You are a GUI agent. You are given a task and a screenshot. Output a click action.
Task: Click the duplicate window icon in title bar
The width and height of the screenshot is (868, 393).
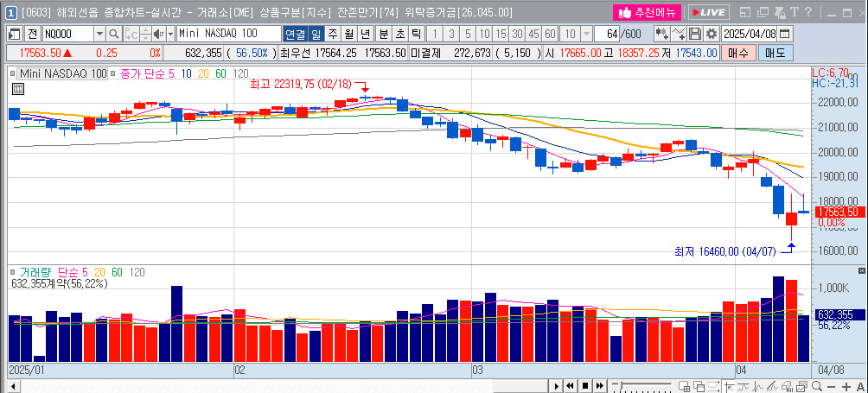763,11
